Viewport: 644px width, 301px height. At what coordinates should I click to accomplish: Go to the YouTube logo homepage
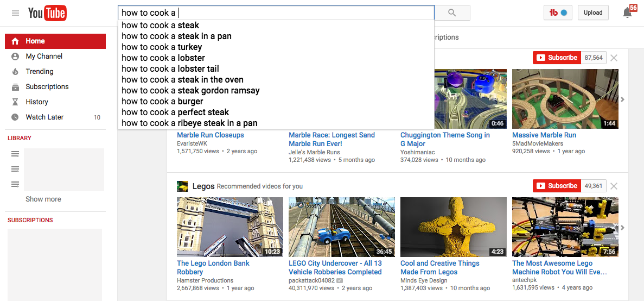point(47,13)
